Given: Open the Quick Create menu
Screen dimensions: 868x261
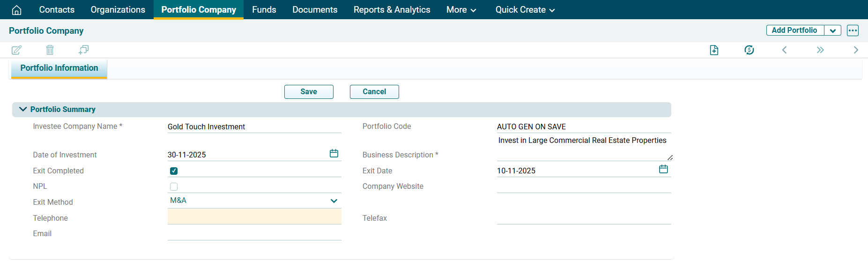Looking at the screenshot, I should pos(525,10).
